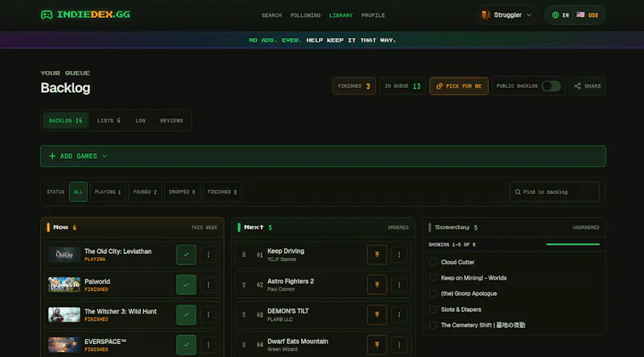
Task: Select the ALL status filter
Action: [x=78, y=192]
